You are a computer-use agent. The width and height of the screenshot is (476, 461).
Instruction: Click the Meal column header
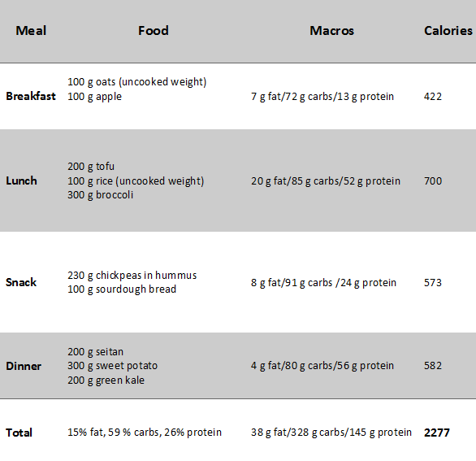point(31,31)
